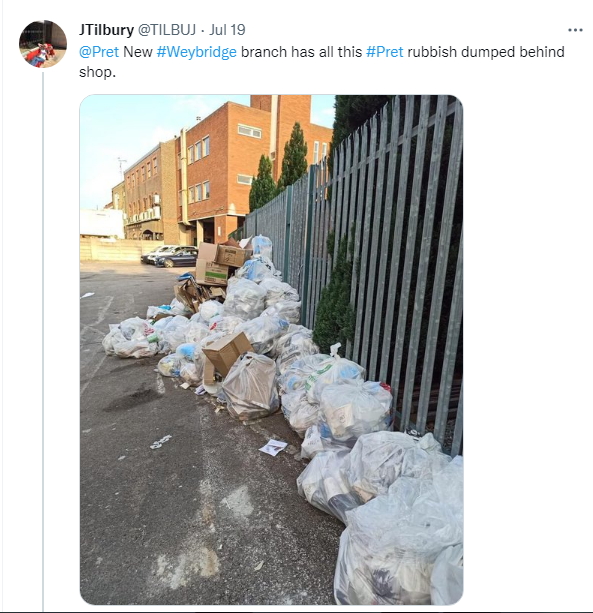Open the #Pret hashtag link

pyautogui.click(x=385, y=52)
